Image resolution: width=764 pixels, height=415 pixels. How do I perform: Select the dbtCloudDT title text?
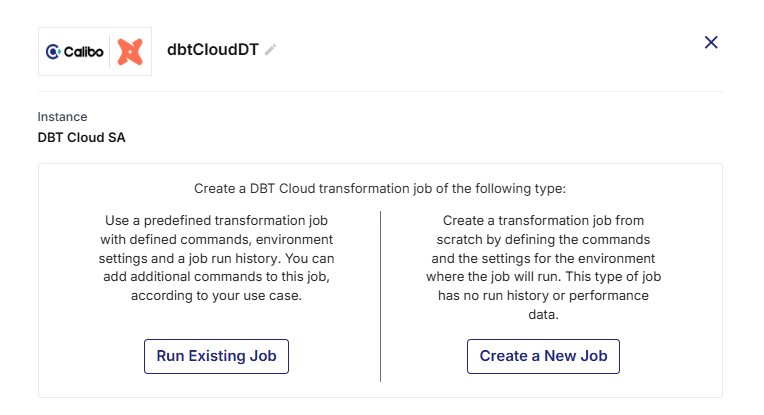click(212, 50)
